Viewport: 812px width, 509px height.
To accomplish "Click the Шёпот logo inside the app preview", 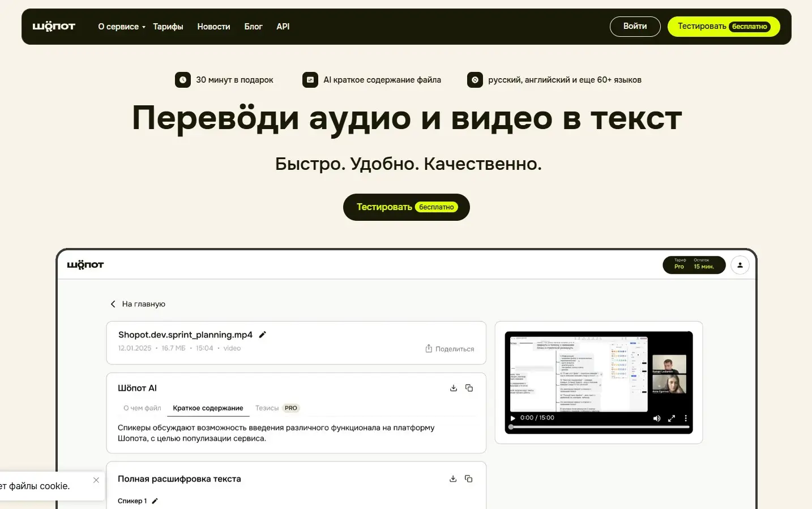I will coord(86,264).
